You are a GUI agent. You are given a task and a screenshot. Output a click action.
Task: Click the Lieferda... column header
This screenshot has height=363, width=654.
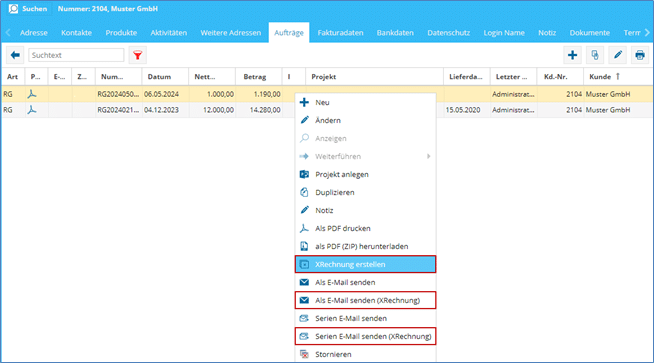[x=467, y=77]
